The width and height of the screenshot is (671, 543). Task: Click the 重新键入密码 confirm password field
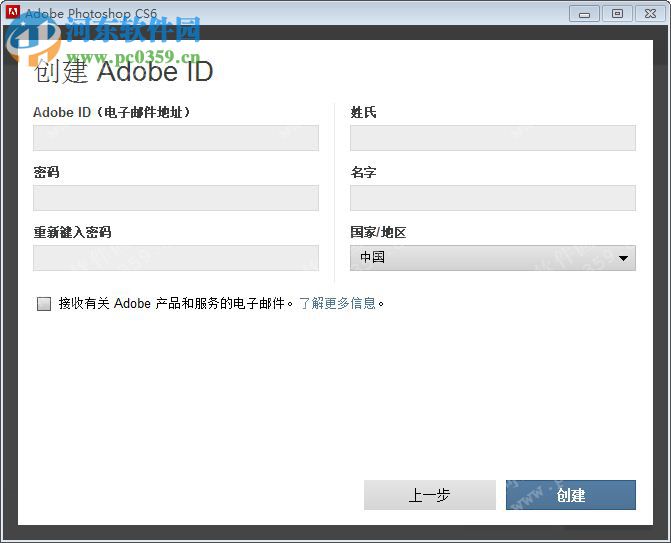pyautogui.click(x=176, y=258)
